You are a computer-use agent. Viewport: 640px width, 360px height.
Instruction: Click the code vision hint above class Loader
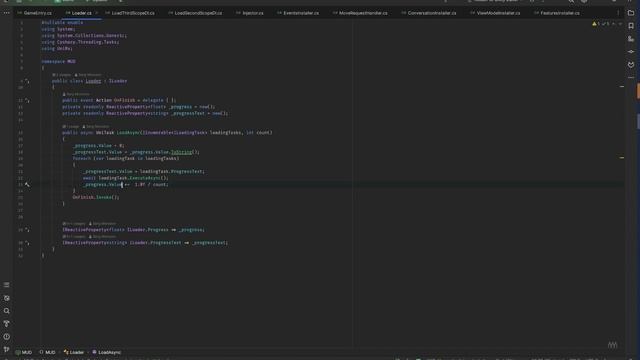77,75
